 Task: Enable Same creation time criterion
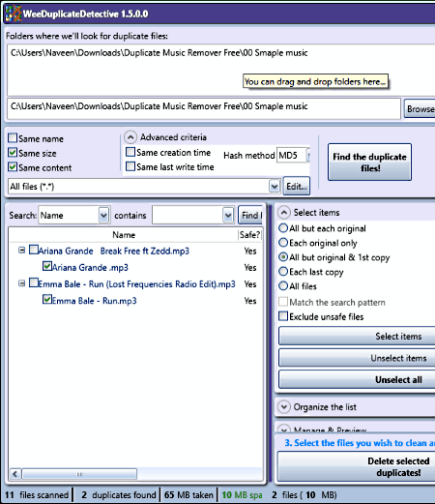[x=130, y=152]
